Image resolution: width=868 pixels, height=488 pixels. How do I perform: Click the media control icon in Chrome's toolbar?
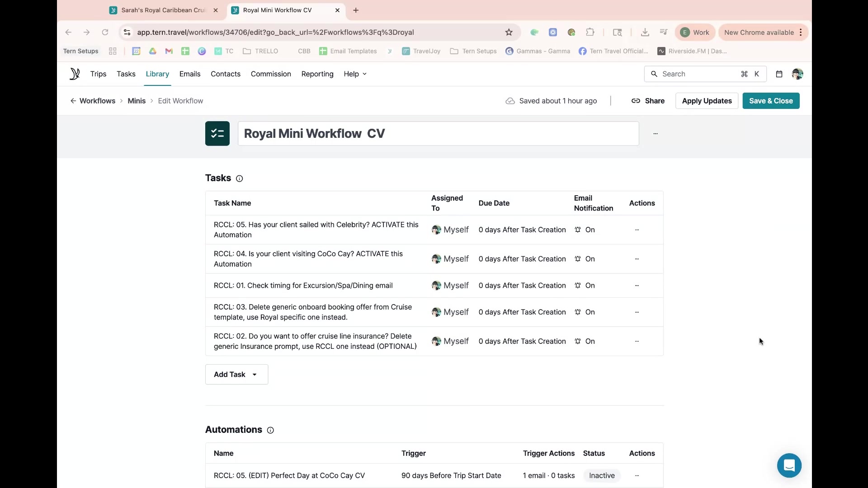tap(663, 32)
